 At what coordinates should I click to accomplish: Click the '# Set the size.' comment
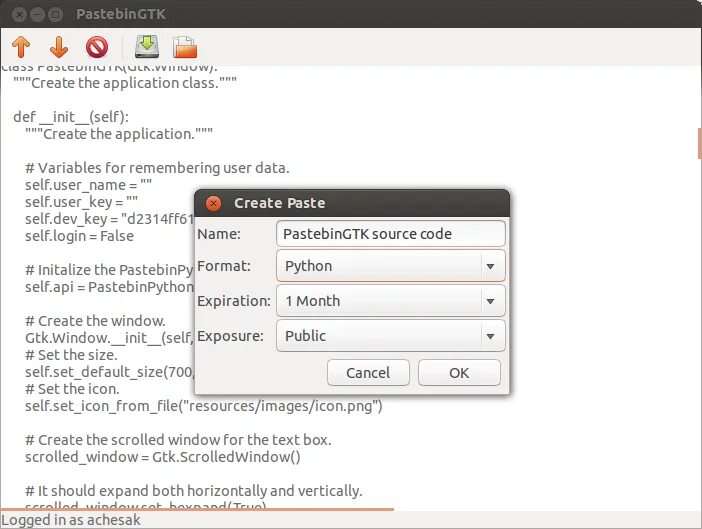coord(71,355)
